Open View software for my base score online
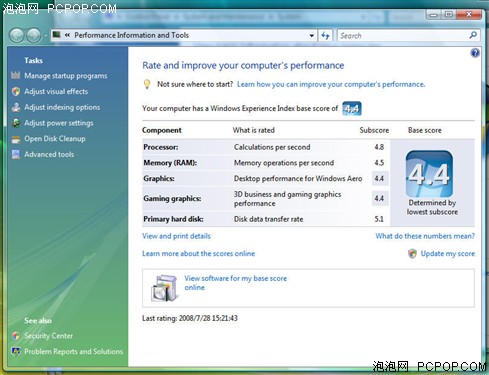Viewport: 489px width, 375px height. tap(236, 283)
